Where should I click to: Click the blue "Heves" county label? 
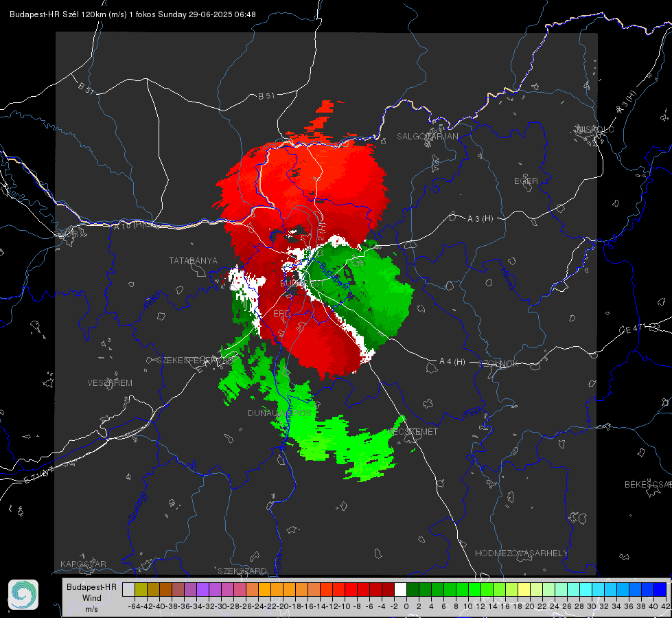coord(508,279)
